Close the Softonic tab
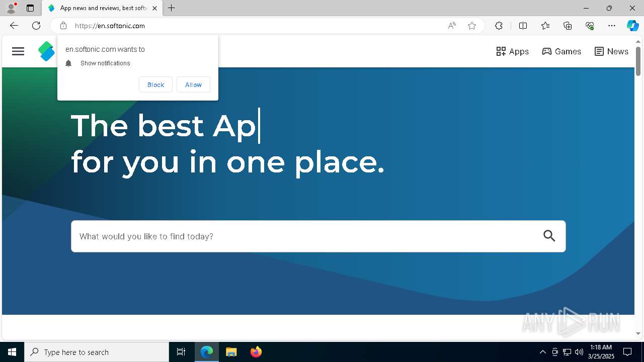The image size is (644, 362). tap(155, 8)
